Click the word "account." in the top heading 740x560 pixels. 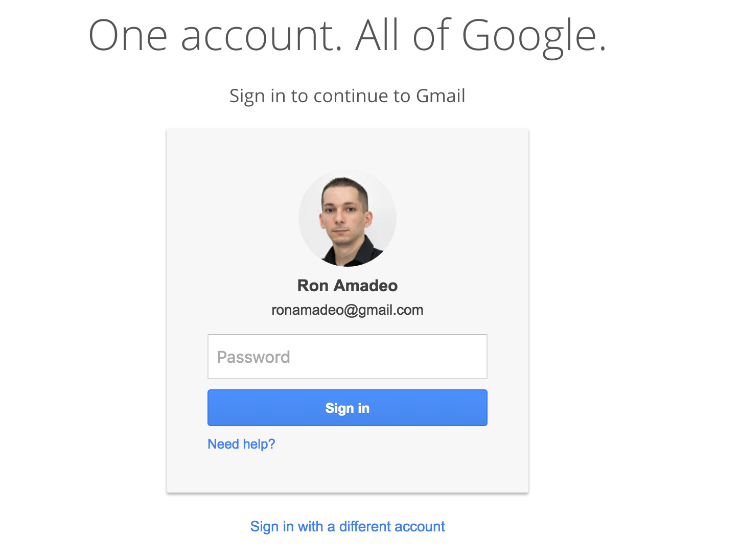(261, 36)
